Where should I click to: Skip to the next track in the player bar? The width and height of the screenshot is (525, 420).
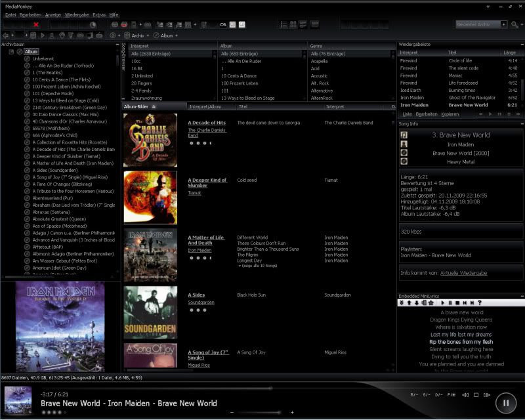tap(487, 395)
